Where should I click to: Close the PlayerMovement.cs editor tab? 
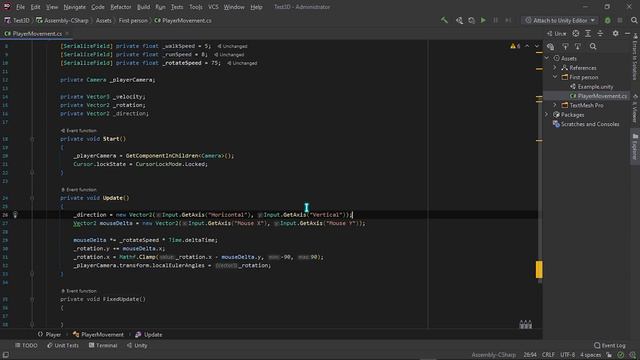(67, 34)
